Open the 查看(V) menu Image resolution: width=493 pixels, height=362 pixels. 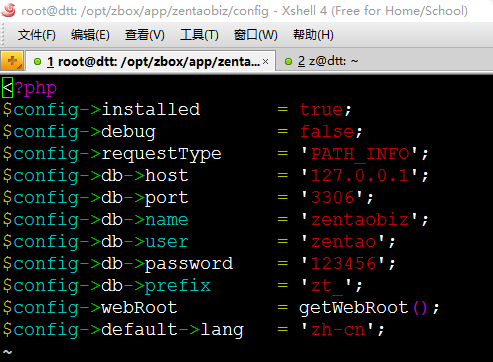(x=145, y=35)
